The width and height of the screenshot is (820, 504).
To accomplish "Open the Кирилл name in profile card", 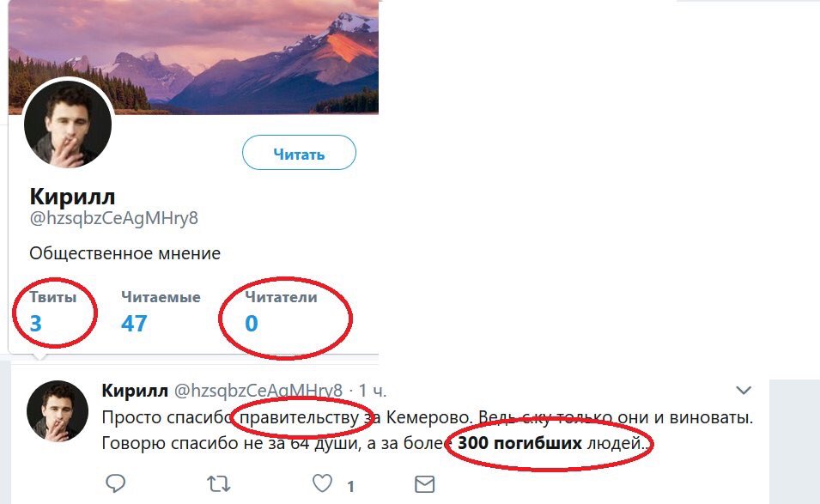I will point(72,195).
